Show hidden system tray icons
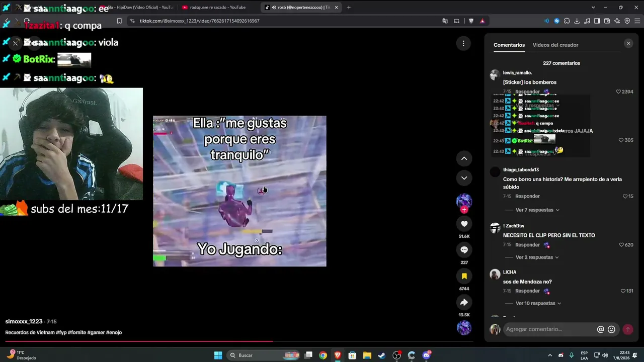Image resolution: width=644 pixels, height=362 pixels. tap(549, 355)
